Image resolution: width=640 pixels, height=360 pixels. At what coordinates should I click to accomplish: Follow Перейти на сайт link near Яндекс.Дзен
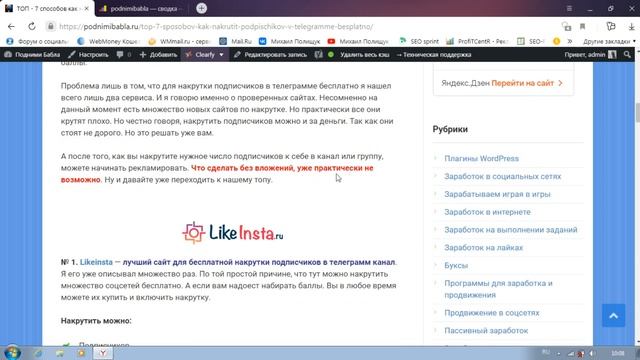[527, 83]
